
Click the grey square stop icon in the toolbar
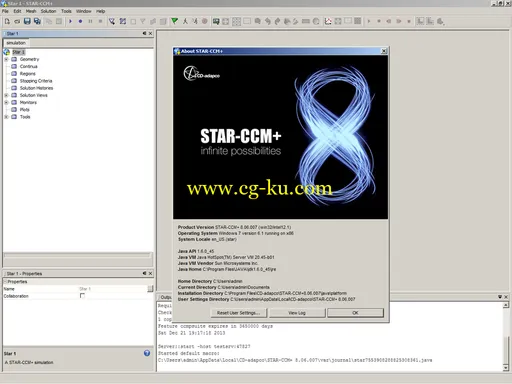100,21
